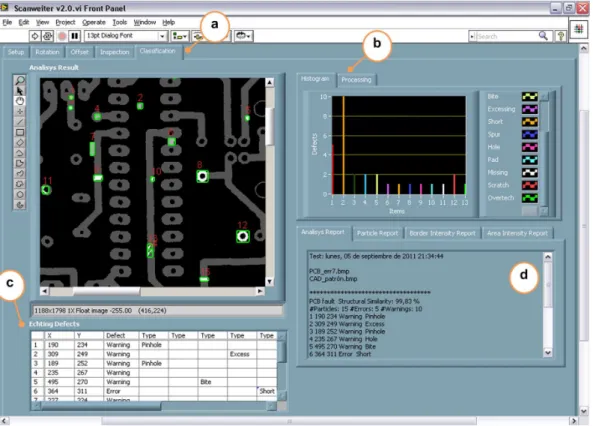Open the Reorder objects toolbar dropdown
The image size is (593, 426).
tap(244, 36)
